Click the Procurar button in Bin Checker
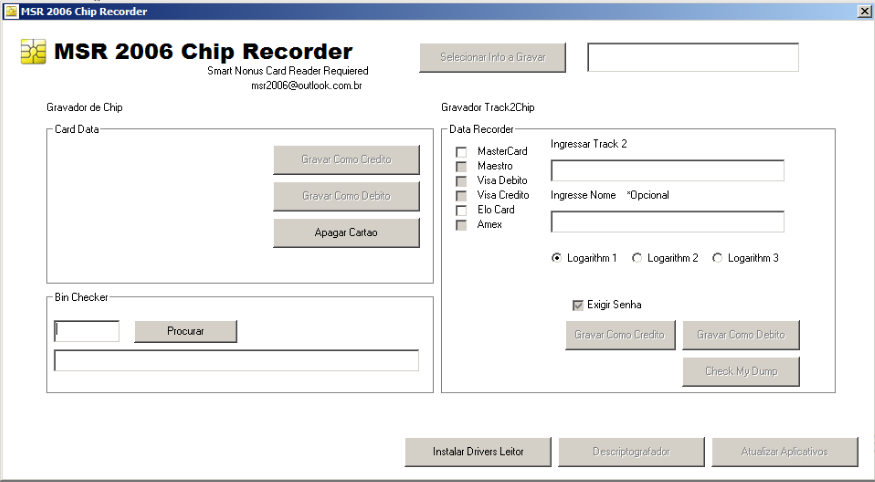Viewport: 875px width, 482px height. click(x=186, y=331)
